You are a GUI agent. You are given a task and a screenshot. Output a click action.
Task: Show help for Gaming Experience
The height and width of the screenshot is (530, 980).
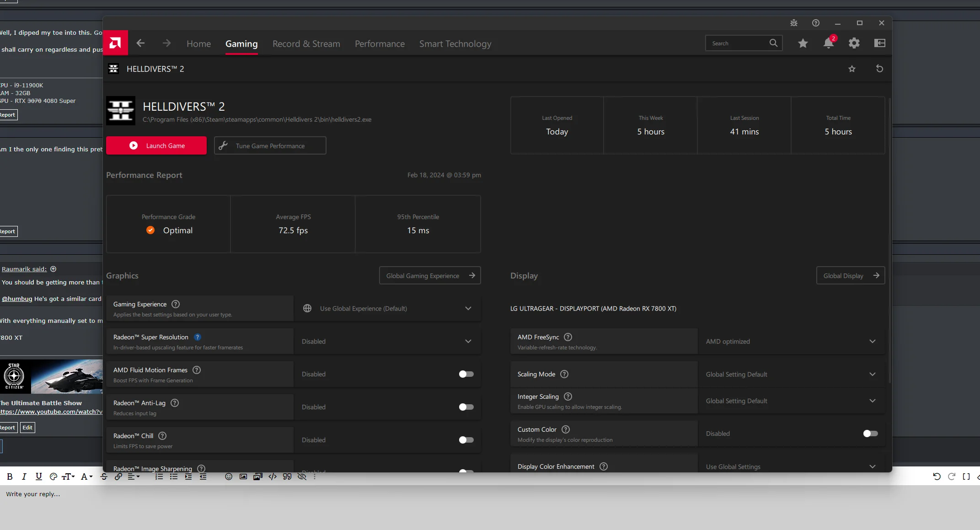pos(176,304)
